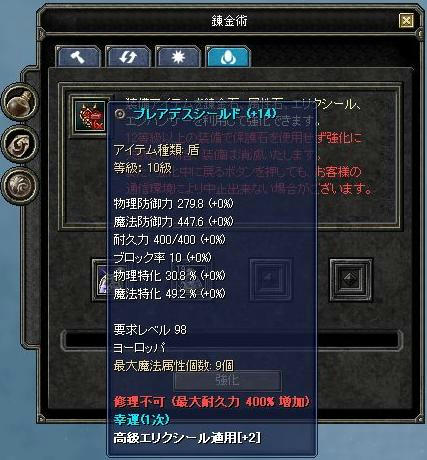This screenshot has height=460, width=427.
Task: Click the small round icon beside item name
Action: (119, 114)
